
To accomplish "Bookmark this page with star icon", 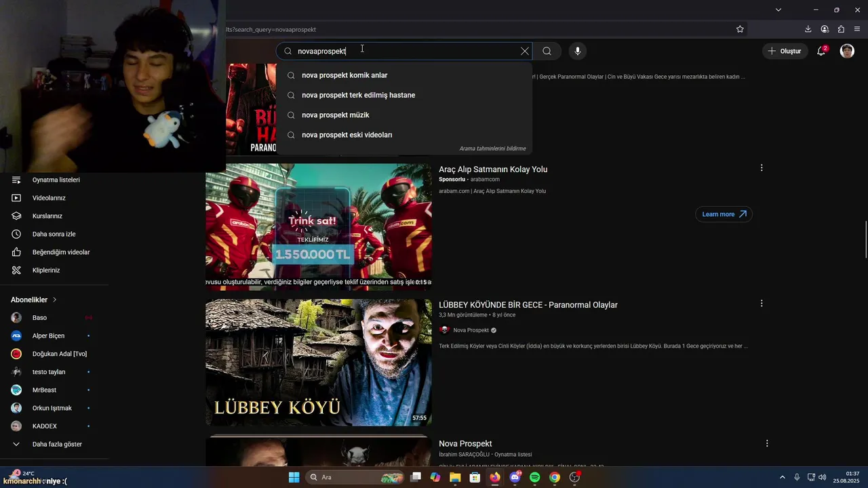I will 740,29.
